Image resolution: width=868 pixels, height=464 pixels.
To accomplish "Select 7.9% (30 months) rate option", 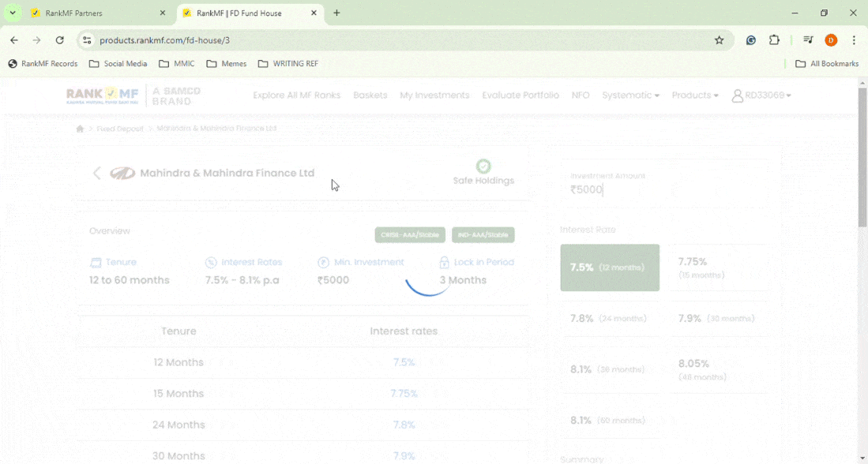I will [720, 319].
